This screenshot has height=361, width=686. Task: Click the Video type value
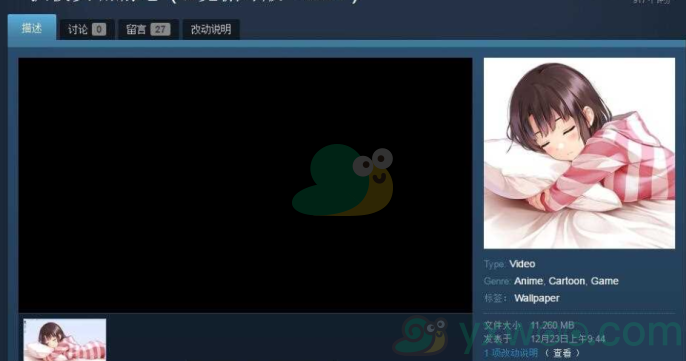tap(522, 264)
